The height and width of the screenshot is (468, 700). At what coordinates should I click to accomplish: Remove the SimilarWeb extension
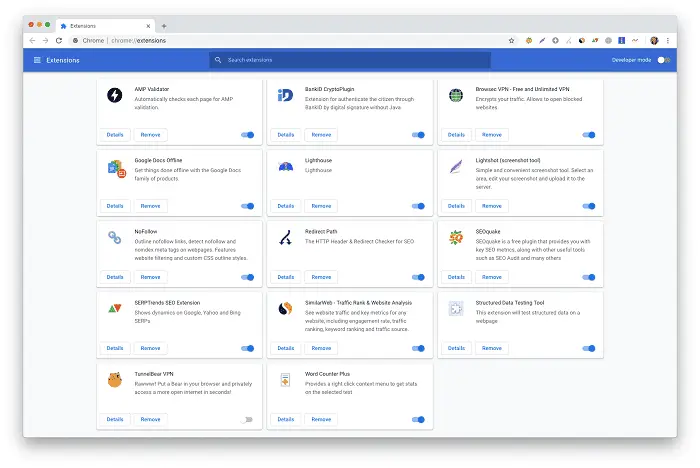321,348
